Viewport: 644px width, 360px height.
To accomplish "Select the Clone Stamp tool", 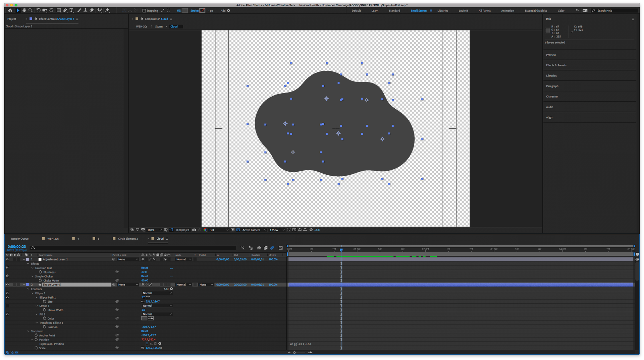I will coord(85,10).
